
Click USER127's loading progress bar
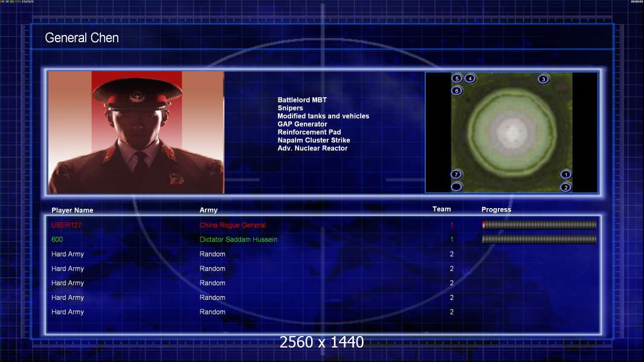pos(539,224)
